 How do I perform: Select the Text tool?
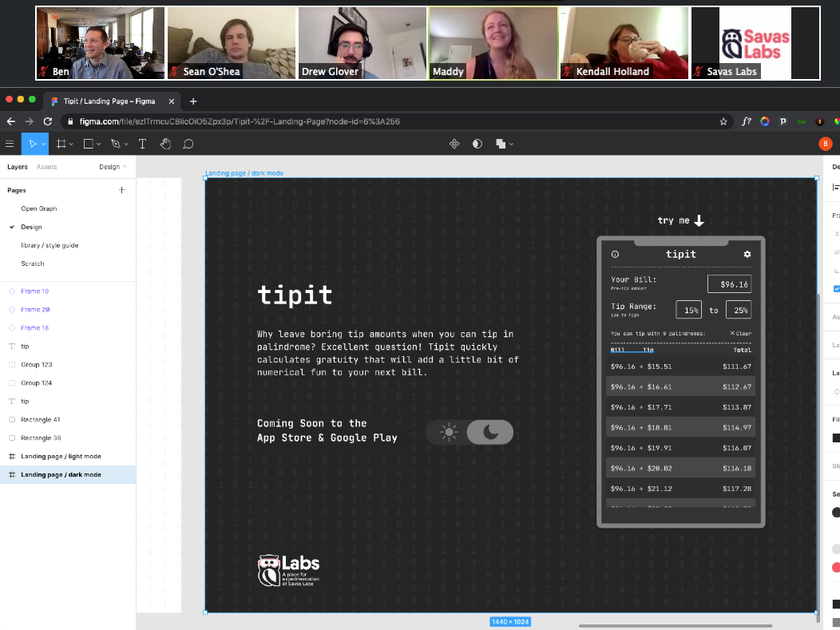(x=142, y=144)
